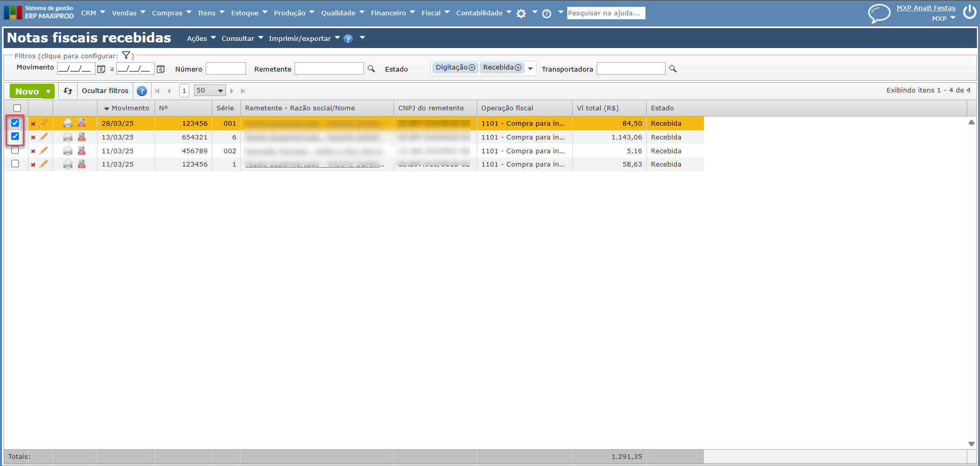Remove the Digitação state filter tag
The image size is (980, 466).
tap(472, 67)
